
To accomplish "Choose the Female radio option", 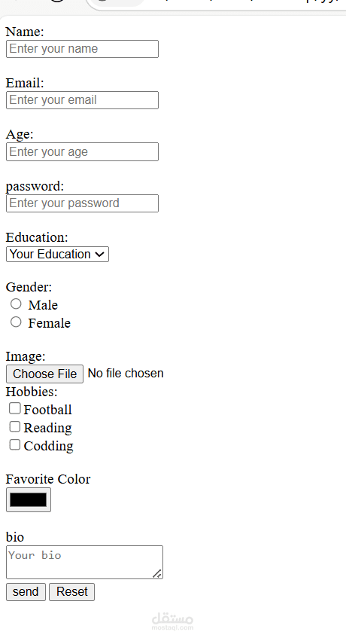I will coord(16,322).
